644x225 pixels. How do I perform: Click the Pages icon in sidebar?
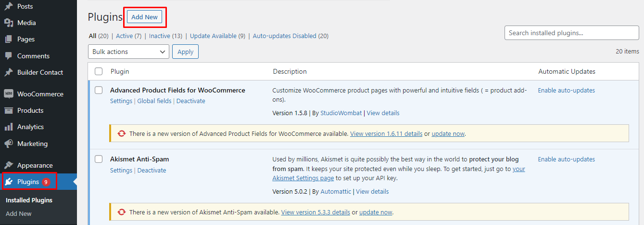coord(8,39)
